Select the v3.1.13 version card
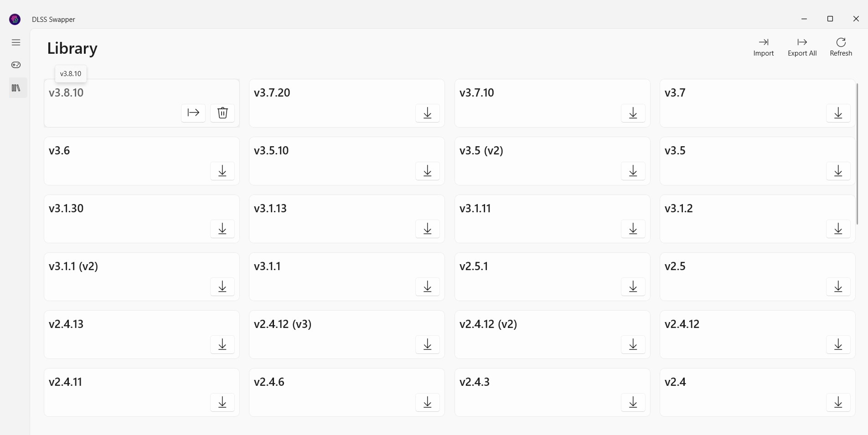 [347, 219]
